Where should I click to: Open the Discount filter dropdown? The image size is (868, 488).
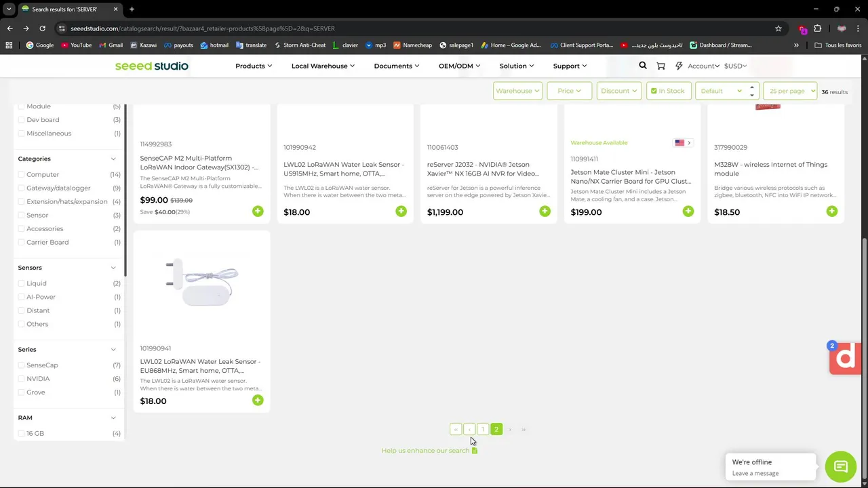tap(619, 91)
